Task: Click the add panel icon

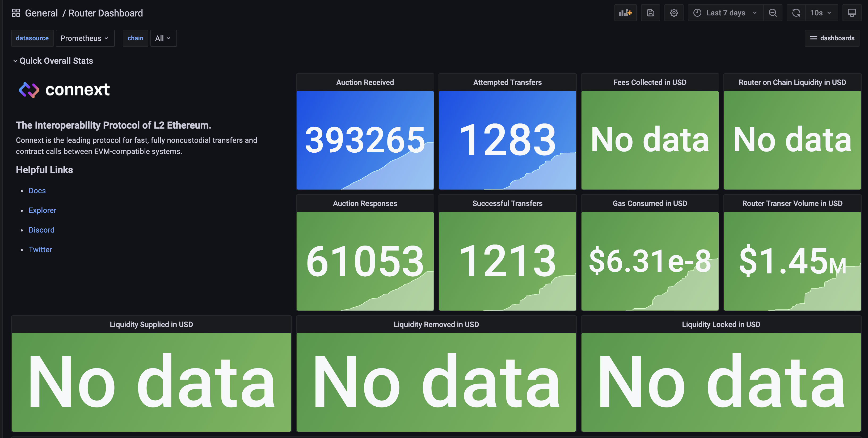Action: [625, 12]
